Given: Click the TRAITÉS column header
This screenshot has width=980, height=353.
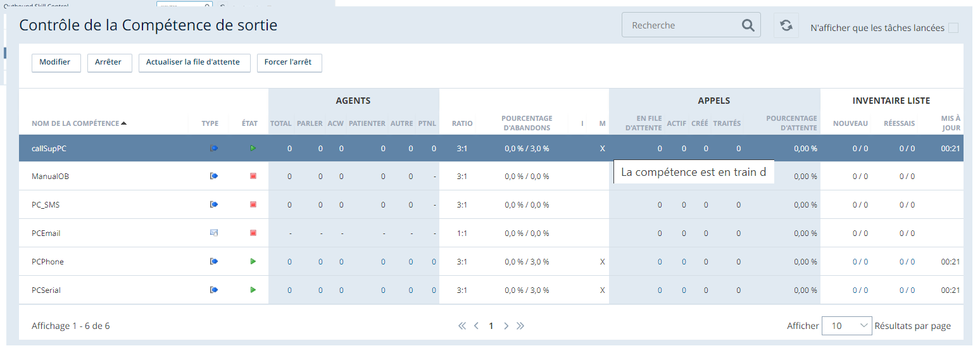Looking at the screenshot, I should [x=727, y=123].
